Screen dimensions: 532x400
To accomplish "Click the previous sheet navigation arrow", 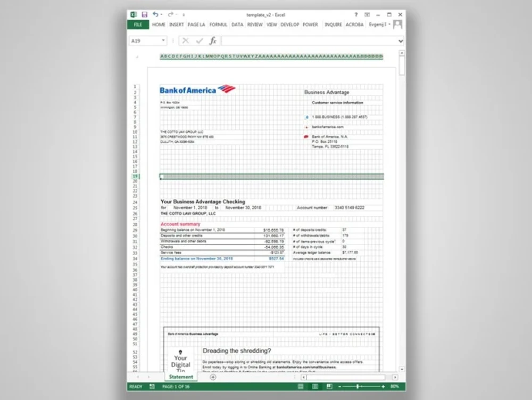I will [138, 377].
